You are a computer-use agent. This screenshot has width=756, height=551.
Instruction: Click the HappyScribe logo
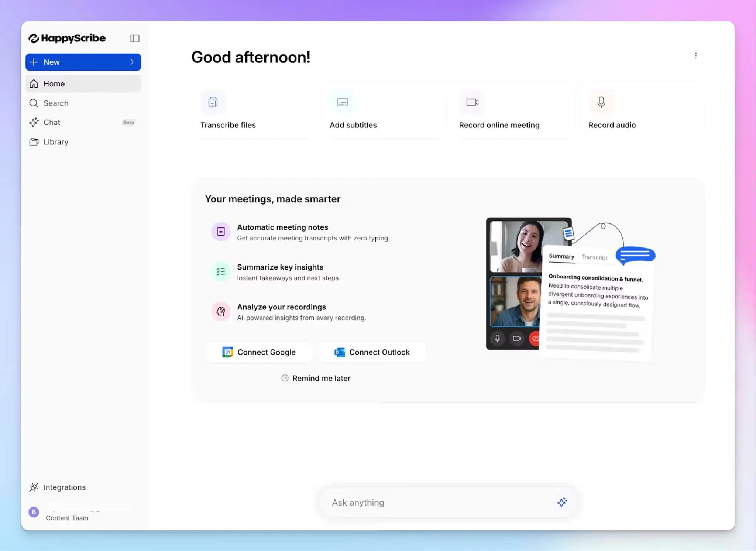(67, 38)
